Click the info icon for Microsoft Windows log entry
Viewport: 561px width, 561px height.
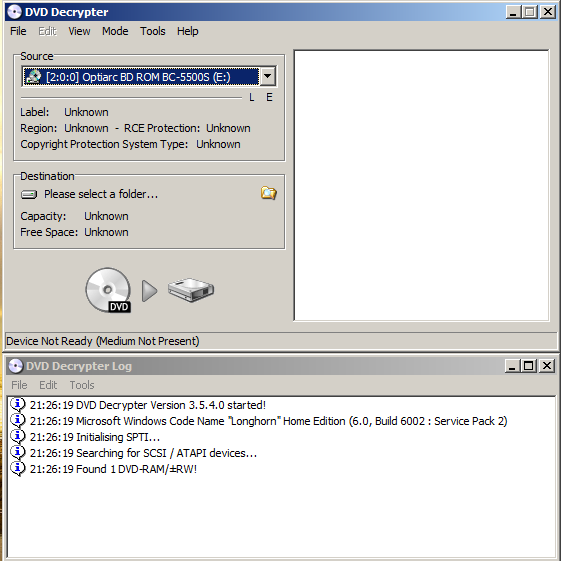tap(18, 421)
